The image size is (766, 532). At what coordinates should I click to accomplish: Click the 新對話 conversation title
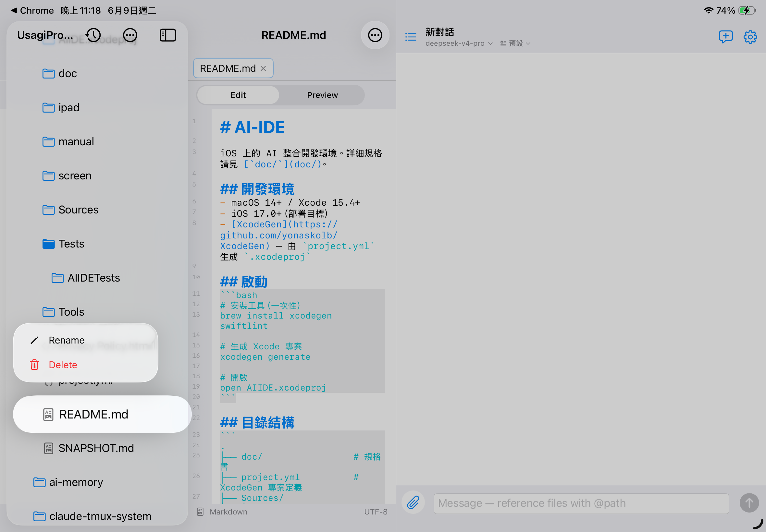coord(439,32)
